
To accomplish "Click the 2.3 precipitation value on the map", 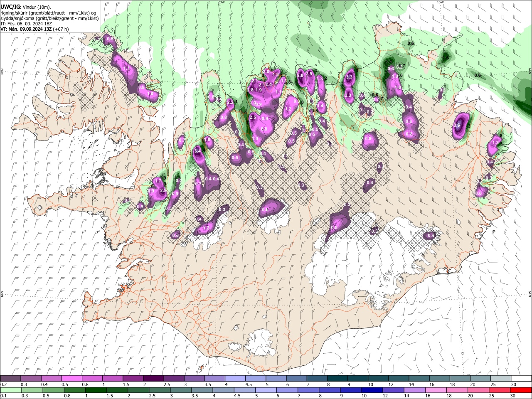I will pyautogui.click(x=348, y=95).
